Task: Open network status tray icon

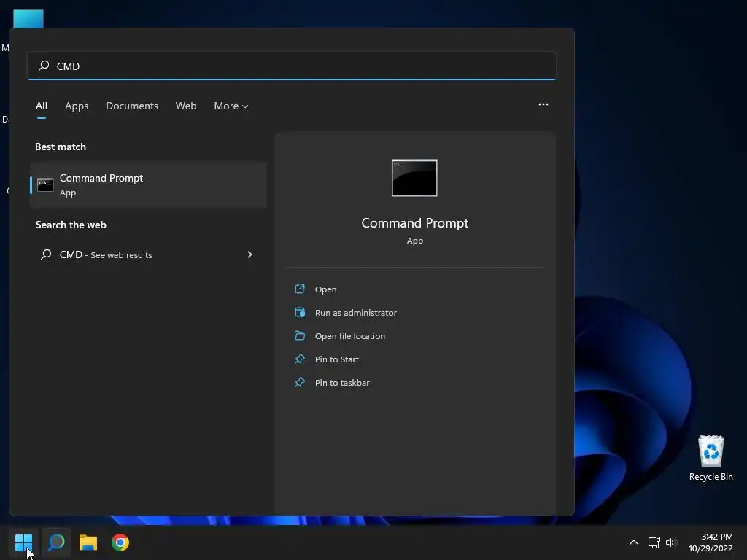Action: pos(654,542)
